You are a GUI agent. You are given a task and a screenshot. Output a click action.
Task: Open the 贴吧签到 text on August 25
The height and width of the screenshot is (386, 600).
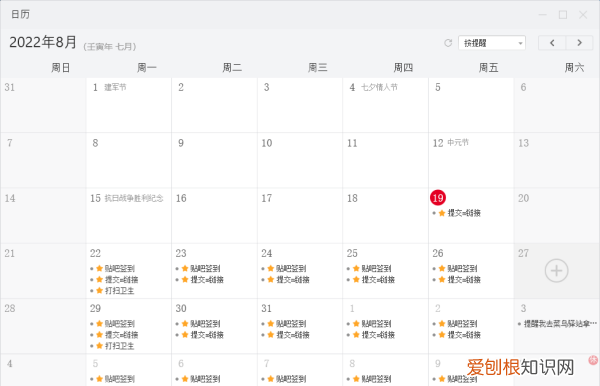(x=376, y=269)
